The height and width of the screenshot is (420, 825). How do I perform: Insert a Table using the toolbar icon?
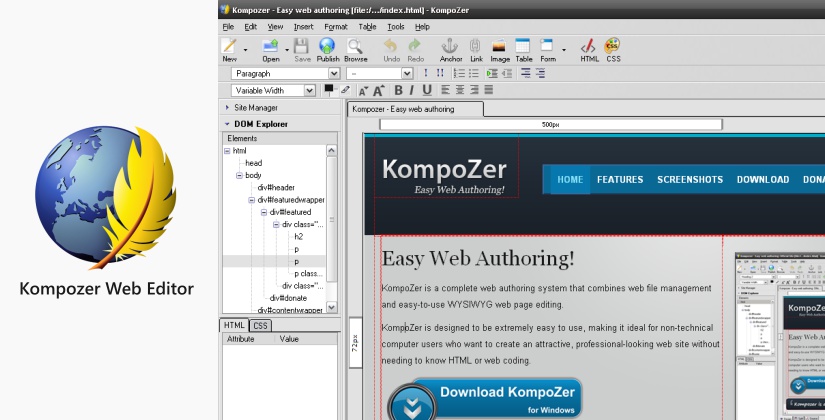tap(523, 49)
